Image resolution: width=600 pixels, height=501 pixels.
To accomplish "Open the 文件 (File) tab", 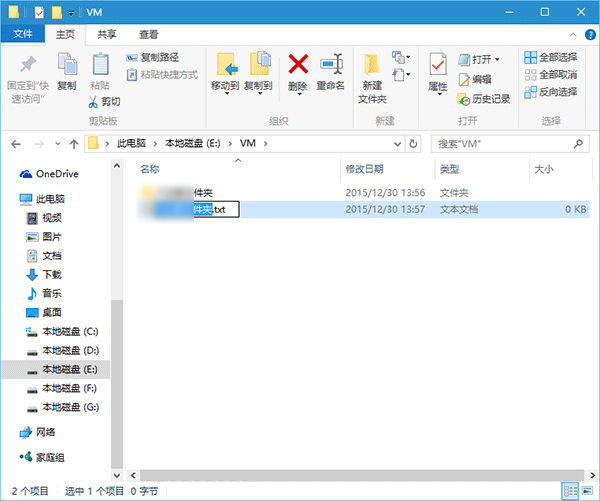I will click(x=23, y=34).
